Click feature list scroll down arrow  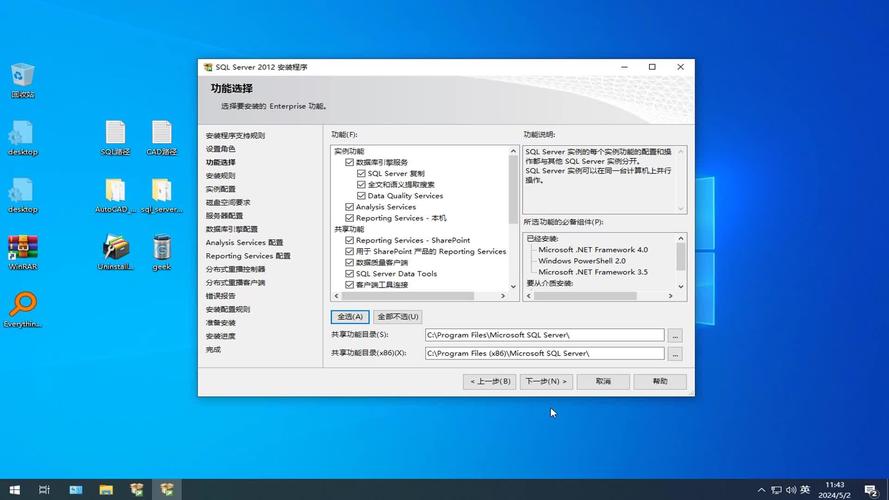[513, 286]
